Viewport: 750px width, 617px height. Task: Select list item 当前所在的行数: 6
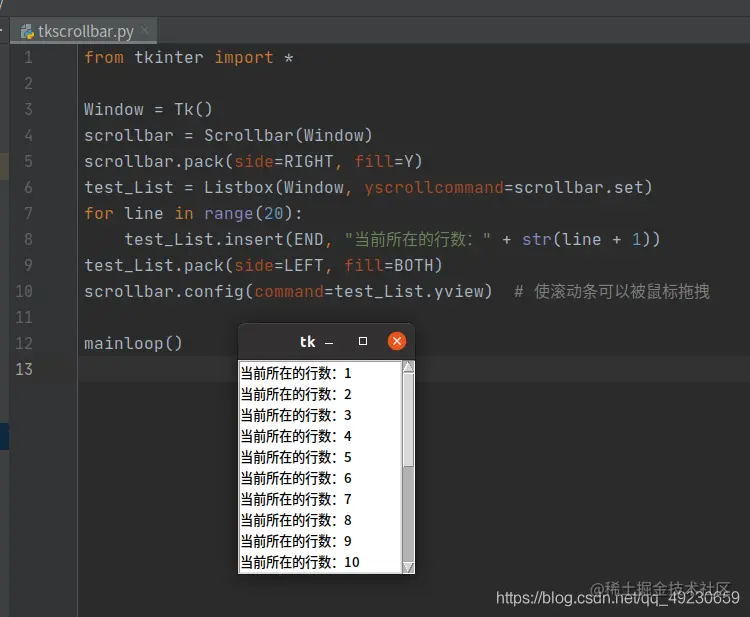tap(320, 478)
